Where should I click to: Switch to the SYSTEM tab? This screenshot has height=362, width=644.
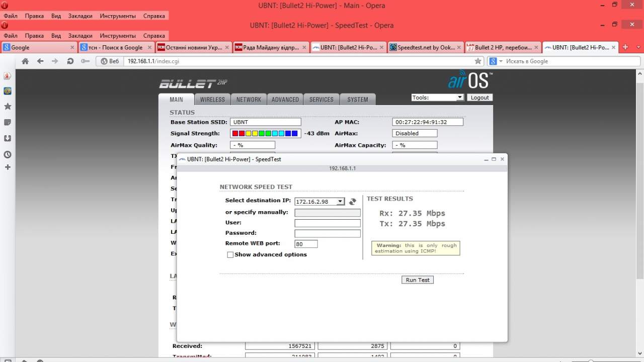coord(358,100)
